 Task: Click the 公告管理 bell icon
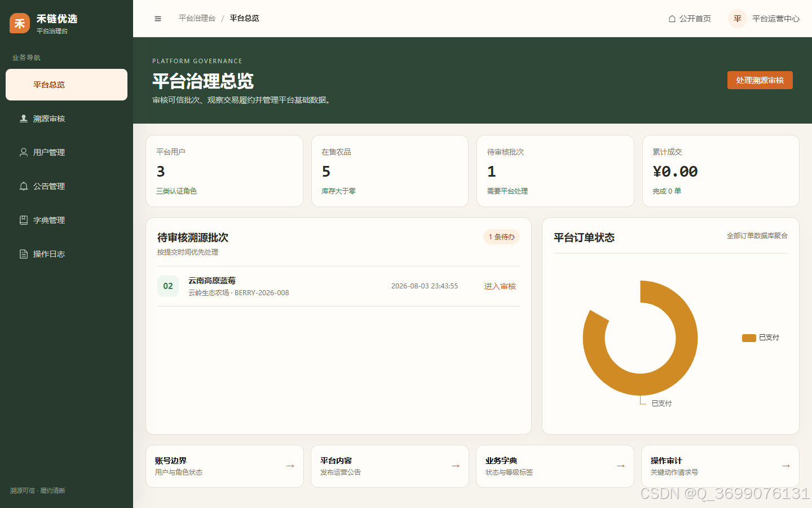point(24,186)
